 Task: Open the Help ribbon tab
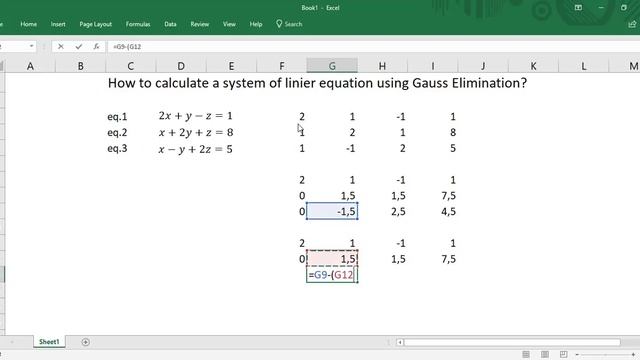[x=256, y=24]
